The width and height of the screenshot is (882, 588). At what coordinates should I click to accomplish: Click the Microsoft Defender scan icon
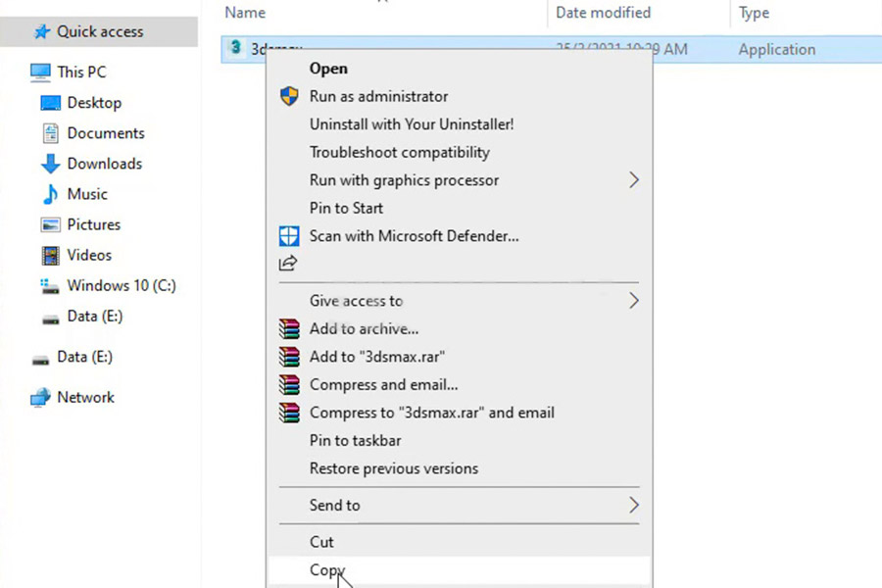tap(289, 236)
